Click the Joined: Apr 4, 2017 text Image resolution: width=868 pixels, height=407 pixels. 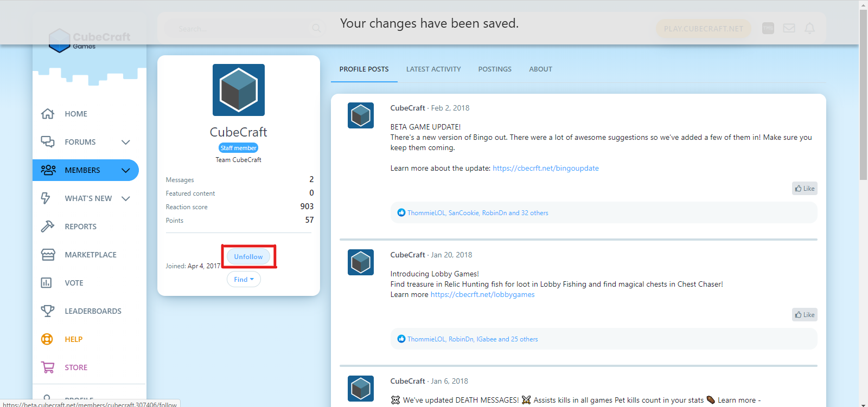193,266
